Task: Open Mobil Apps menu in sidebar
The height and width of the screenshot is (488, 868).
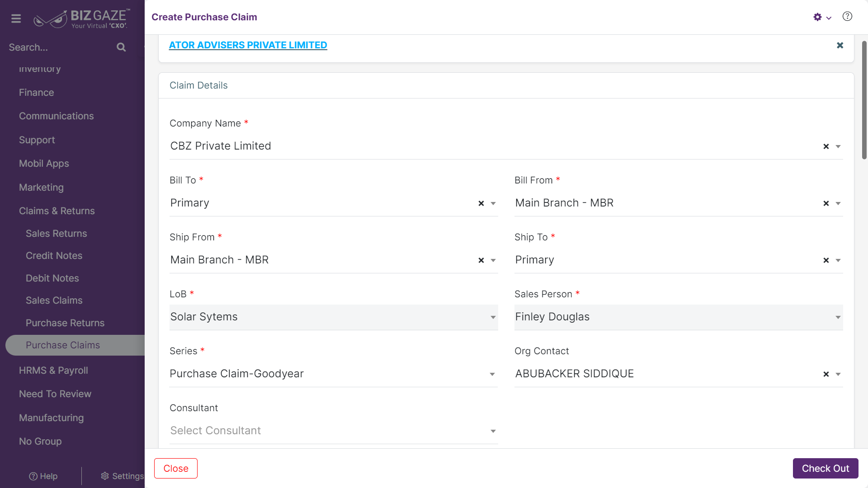Action: pos(44,164)
